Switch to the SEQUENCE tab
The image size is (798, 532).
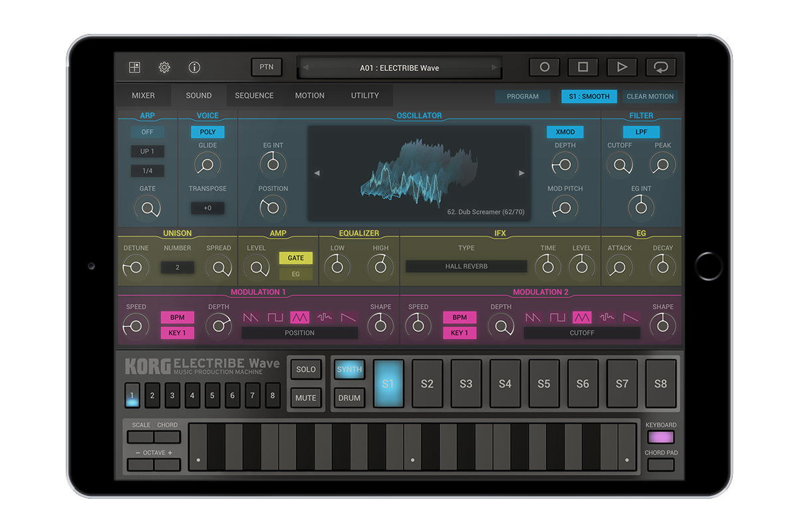click(x=254, y=96)
